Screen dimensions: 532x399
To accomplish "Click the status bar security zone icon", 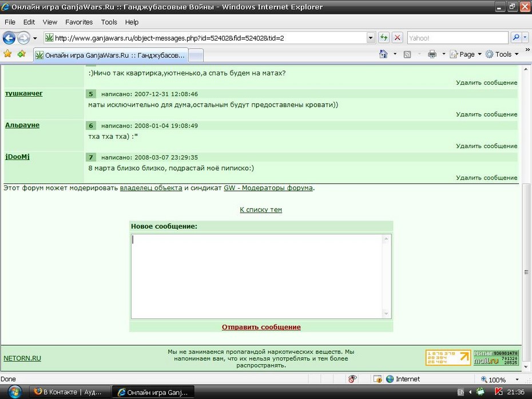I will [x=378, y=379].
